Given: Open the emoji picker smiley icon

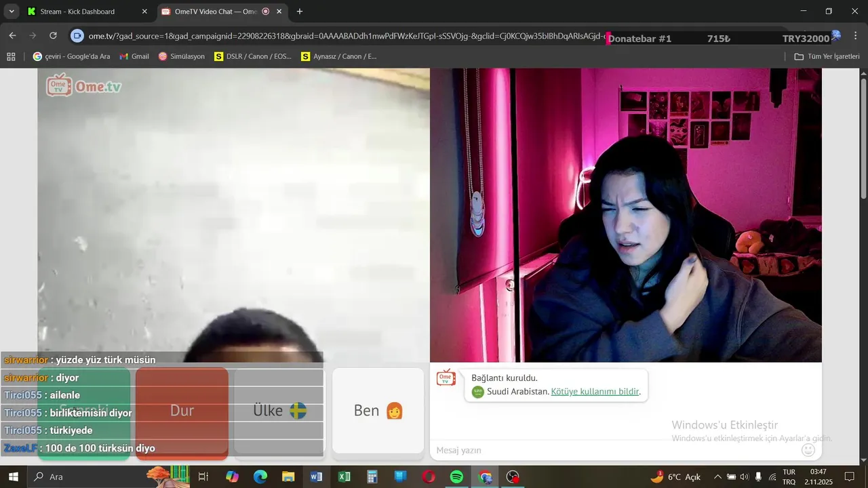Looking at the screenshot, I should (x=808, y=450).
